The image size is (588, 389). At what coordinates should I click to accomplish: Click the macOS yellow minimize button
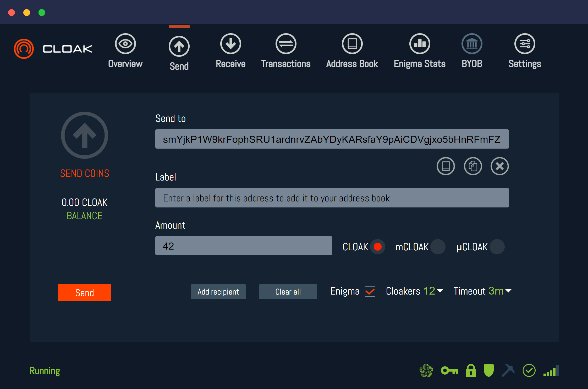click(x=27, y=13)
